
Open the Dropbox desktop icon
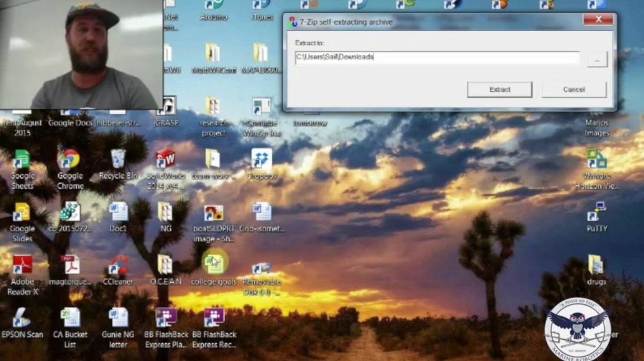click(262, 160)
